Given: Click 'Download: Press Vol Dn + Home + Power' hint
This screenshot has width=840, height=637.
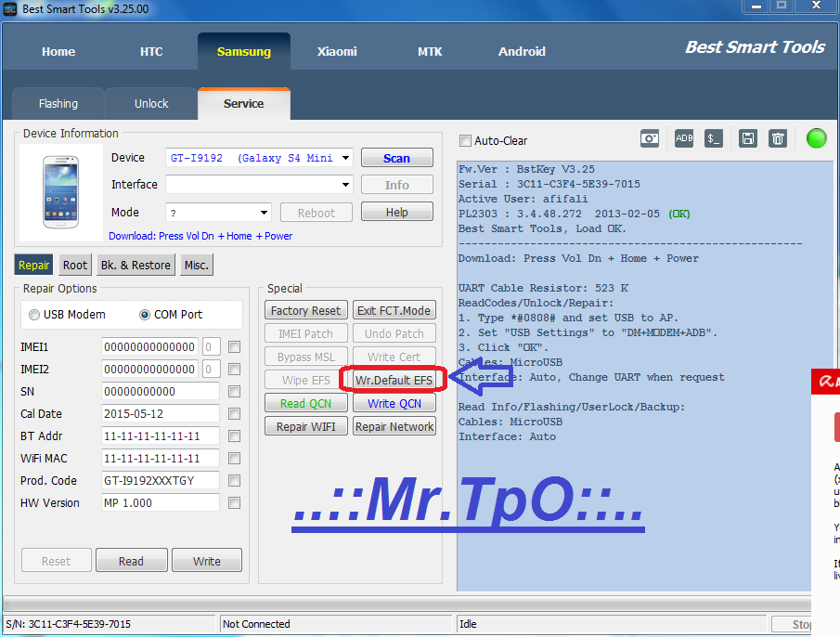Looking at the screenshot, I should [200, 236].
